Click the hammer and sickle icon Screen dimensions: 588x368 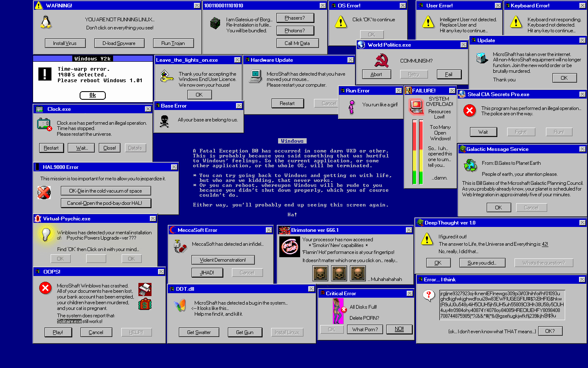381,61
